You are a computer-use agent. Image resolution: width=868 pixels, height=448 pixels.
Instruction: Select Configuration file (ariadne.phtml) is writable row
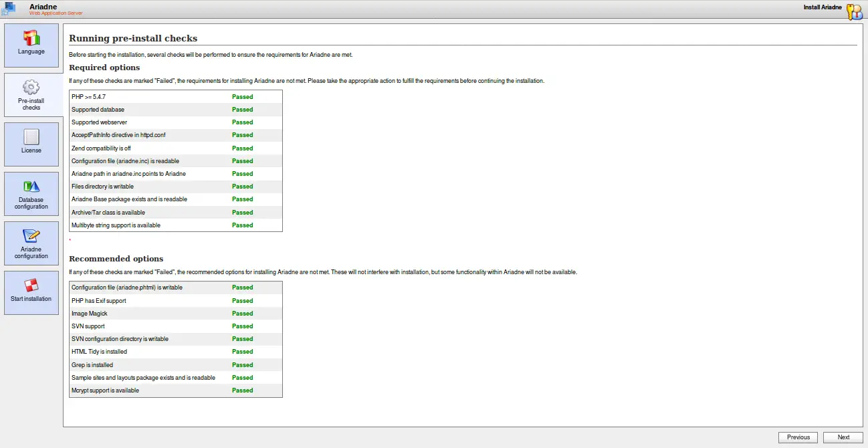click(x=176, y=288)
